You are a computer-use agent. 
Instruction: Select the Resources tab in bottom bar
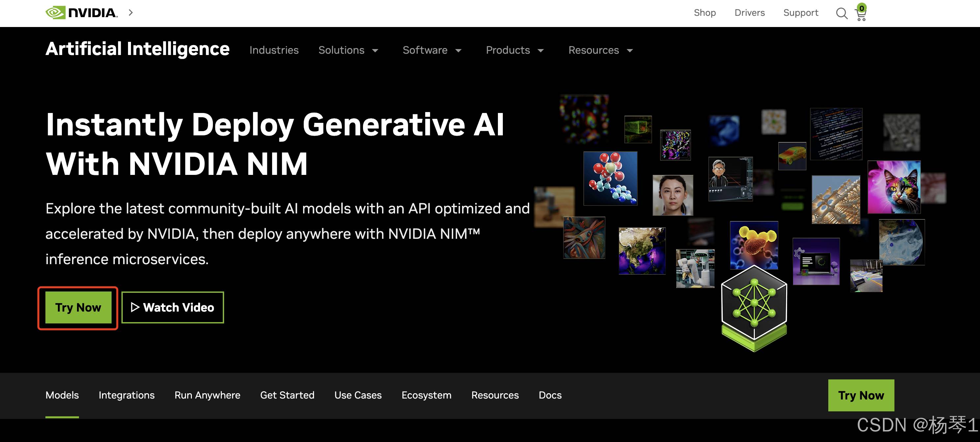tap(495, 395)
